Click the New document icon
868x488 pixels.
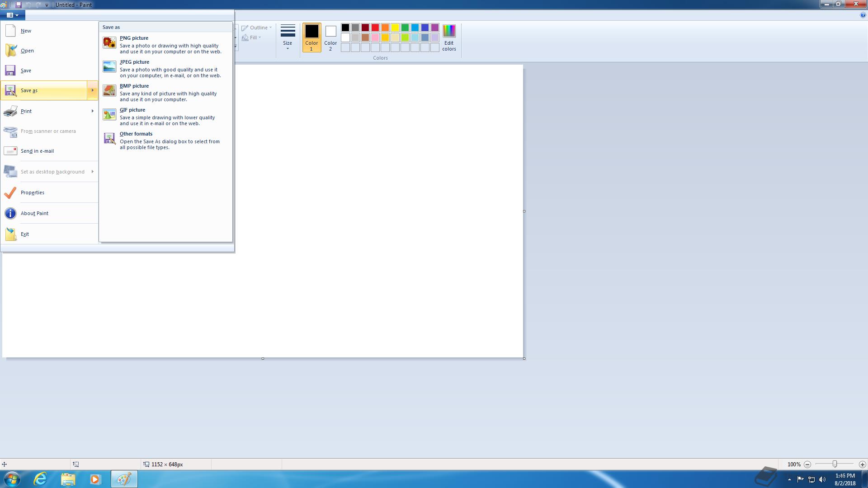coord(10,31)
